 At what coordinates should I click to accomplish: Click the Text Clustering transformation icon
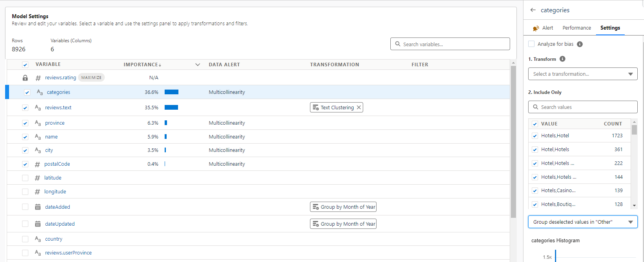316,108
